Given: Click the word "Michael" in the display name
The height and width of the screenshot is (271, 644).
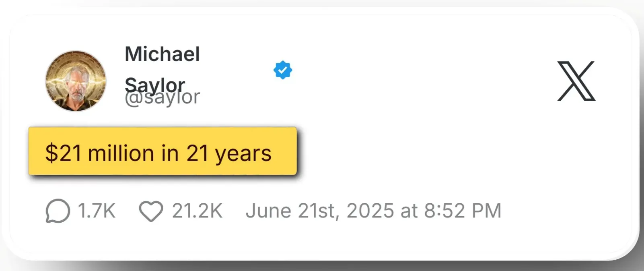Looking at the screenshot, I should [162, 54].
